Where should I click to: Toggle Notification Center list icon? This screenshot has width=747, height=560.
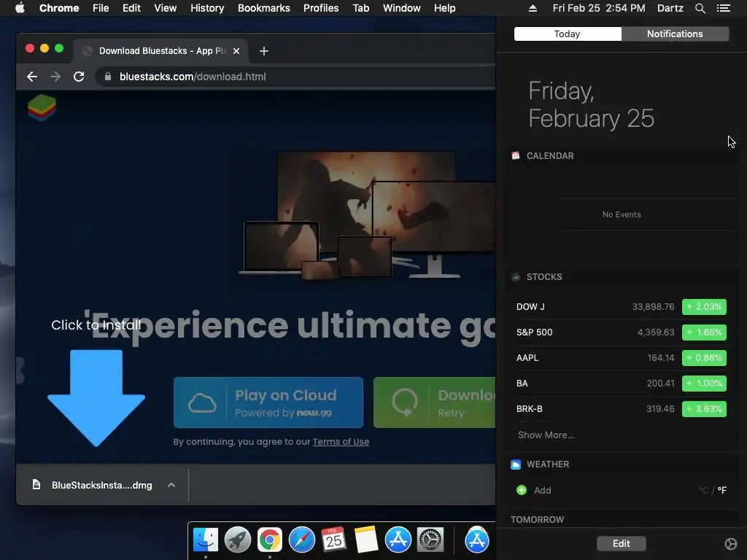[x=723, y=8]
